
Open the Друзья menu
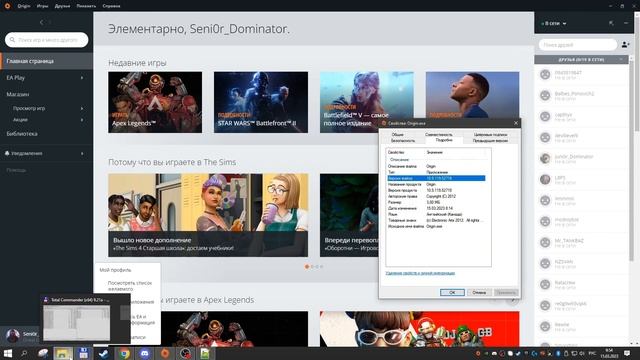pyautogui.click(x=62, y=6)
